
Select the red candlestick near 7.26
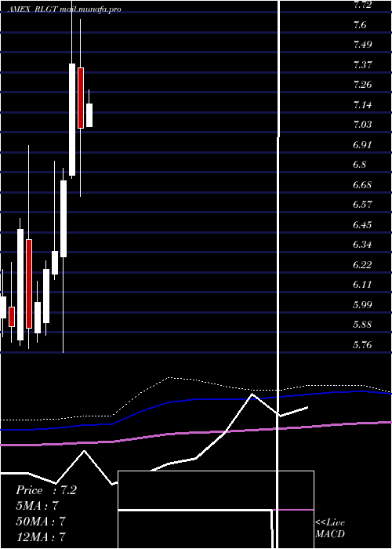point(81,98)
